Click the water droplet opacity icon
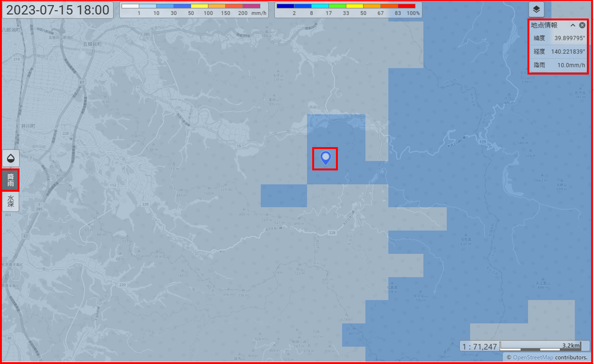 [x=10, y=159]
